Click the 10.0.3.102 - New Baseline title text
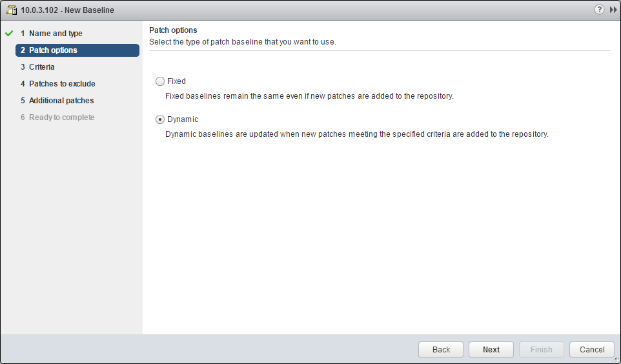621x364 pixels. [x=67, y=10]
